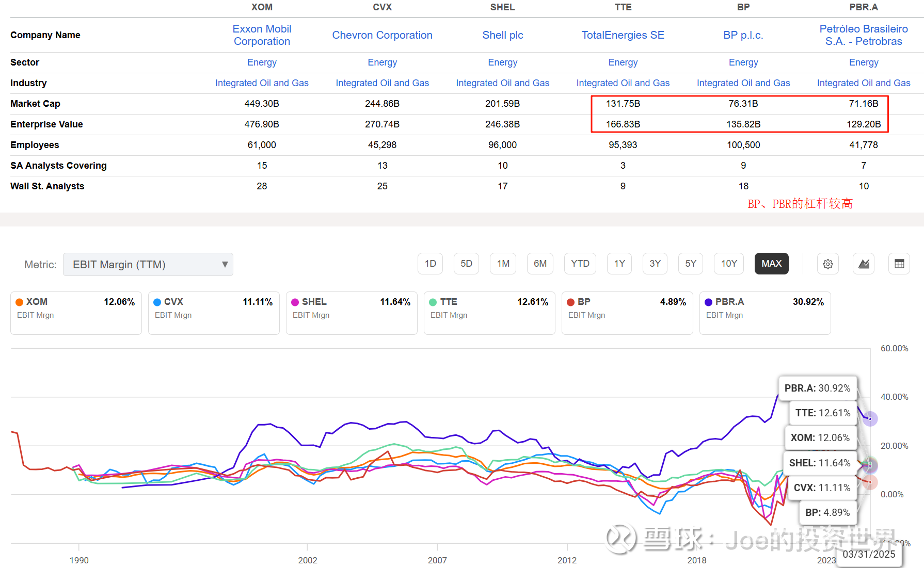924x568 pixels.
Task: Open the EBIT Margin (TTM) metric dropdown
Action: (x=148, y=265)
